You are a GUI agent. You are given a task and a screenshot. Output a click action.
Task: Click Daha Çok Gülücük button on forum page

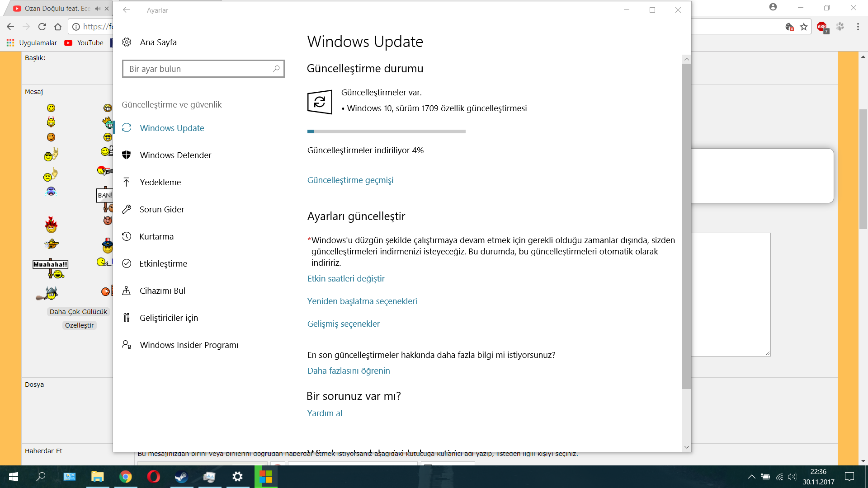tap(79, 312)
